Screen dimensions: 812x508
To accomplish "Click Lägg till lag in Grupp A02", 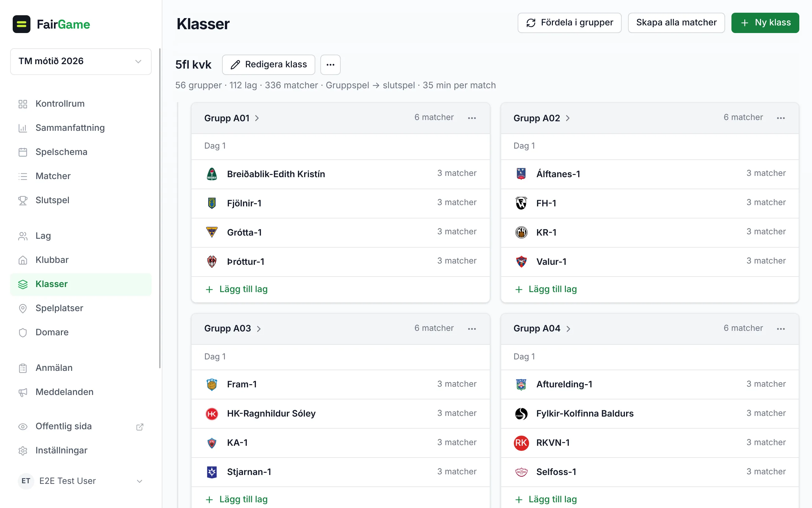I will pos(546,289).
